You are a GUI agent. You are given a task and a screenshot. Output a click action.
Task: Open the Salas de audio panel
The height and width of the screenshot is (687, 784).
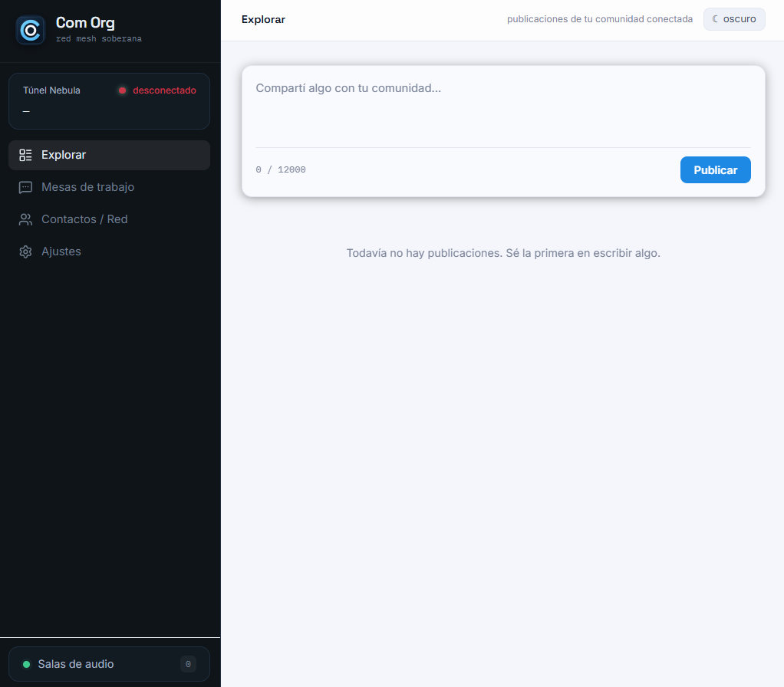click(109, 664)
